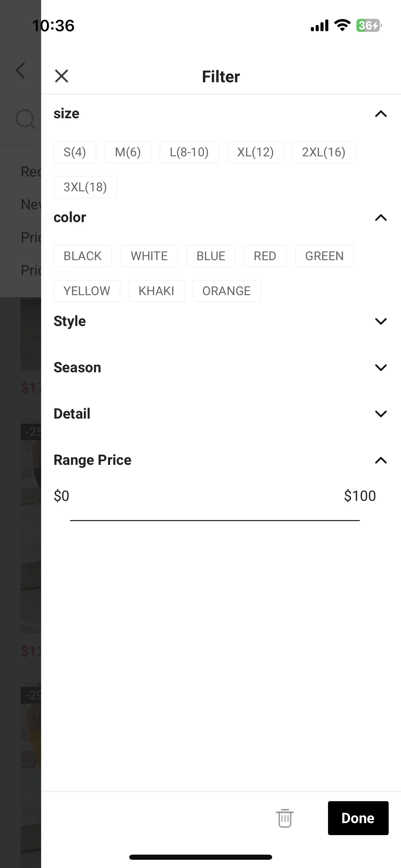Choose the BLACK color filter
Screen dimensions: 401x868
click(x=83, y=256)
